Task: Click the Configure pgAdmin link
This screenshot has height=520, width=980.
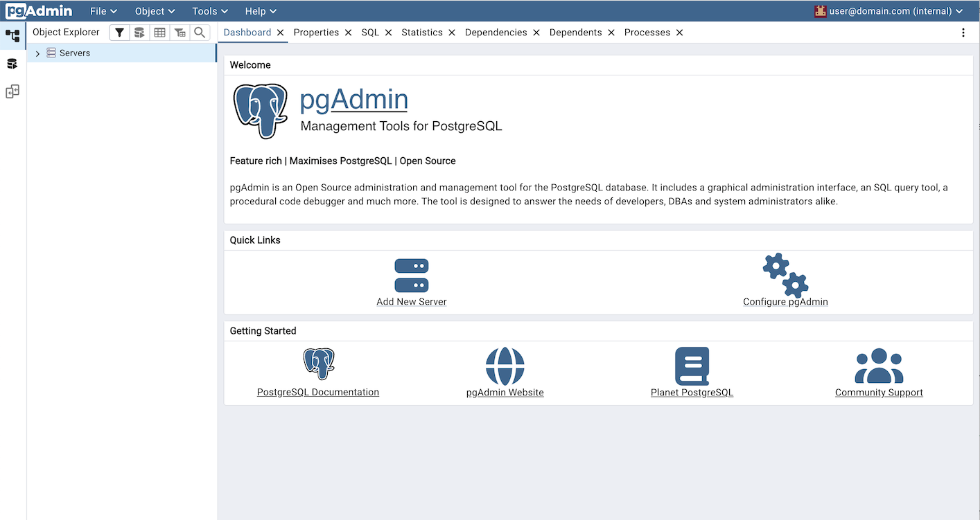Action: (785, 302)
